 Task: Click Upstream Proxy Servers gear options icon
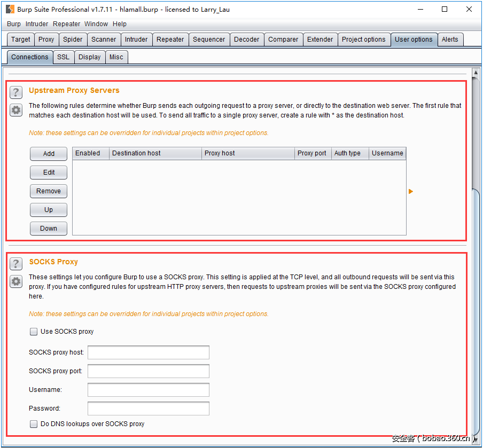click(x=16, y=110)
